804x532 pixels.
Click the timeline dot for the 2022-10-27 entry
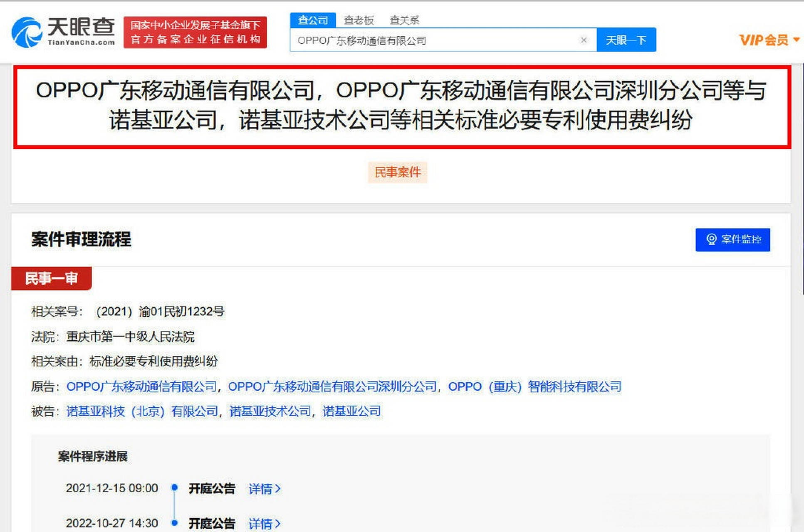pos(175,522)
